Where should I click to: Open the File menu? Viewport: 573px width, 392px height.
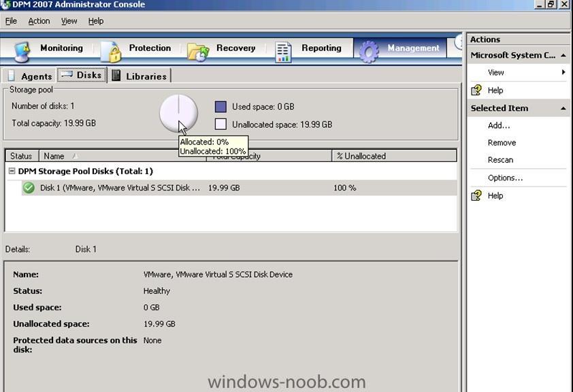pos(11,21)
